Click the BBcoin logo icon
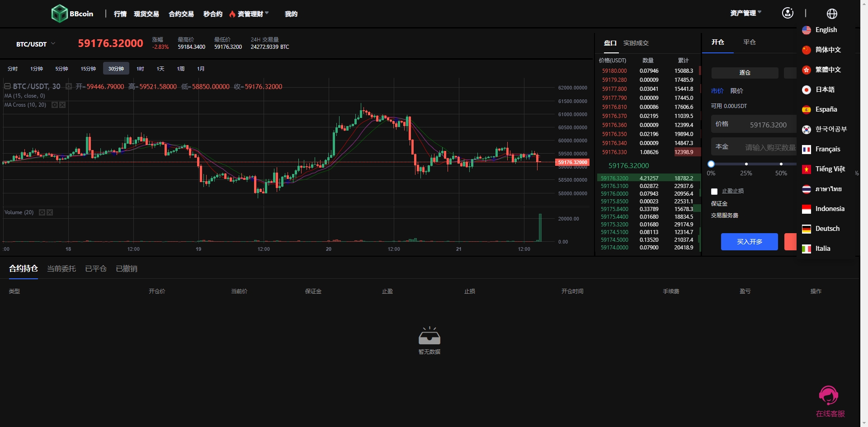Viewport: 868px width, 427px height. (59, 14)
